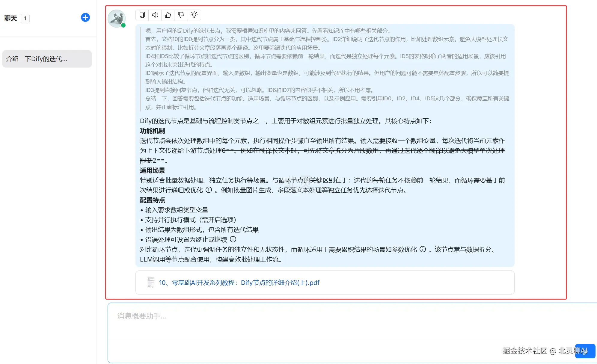
Task: Click the 功能机制 heading in the answer
Action: click(x=152, y=131)
